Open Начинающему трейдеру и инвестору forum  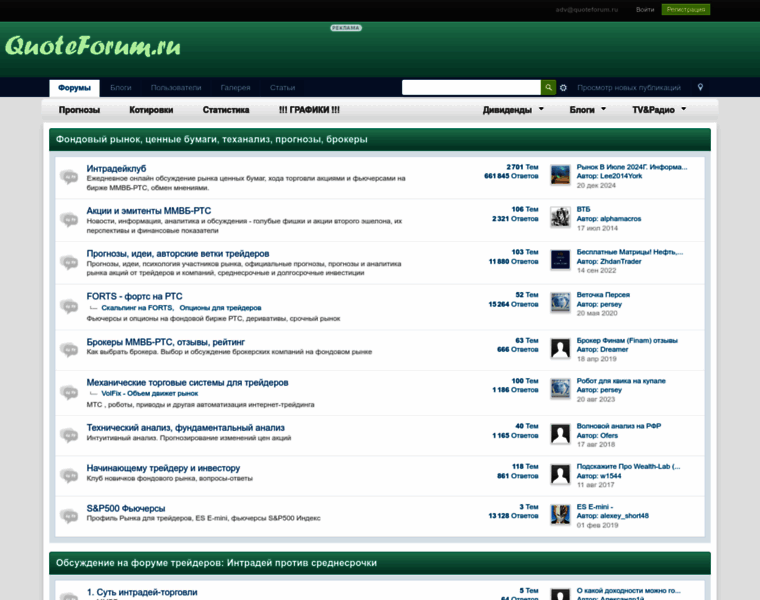(163, 468)
